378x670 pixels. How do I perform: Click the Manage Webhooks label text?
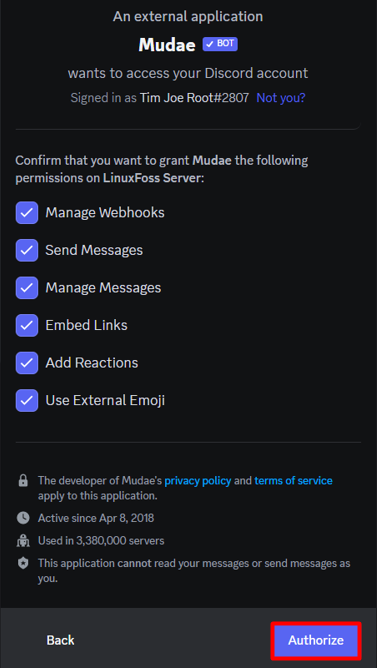click(x=105, y=213)
